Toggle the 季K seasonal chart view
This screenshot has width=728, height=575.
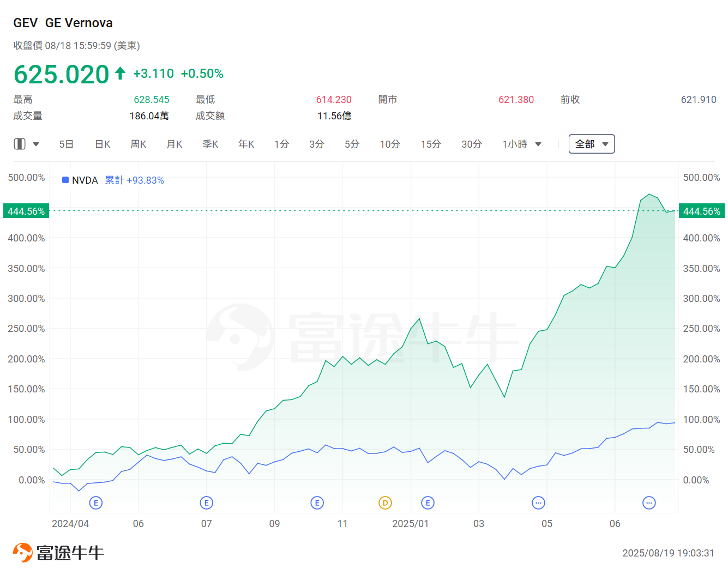click(x=210, y=144)
